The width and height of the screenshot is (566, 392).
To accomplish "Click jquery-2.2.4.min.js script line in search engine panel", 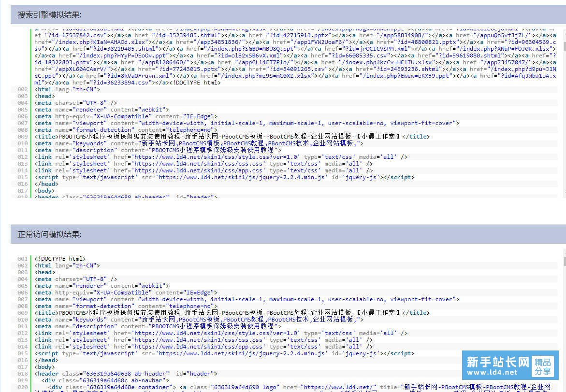I will (x=225, y=178).
